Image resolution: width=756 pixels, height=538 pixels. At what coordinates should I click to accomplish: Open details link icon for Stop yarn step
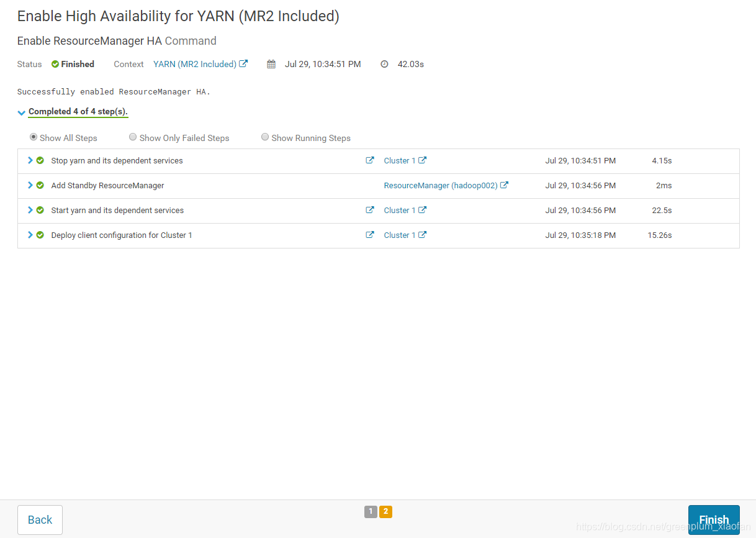tap(370, 160)
